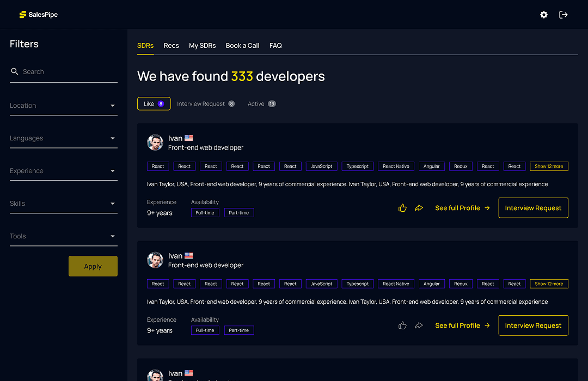The image size is (588, 381).
Task: Switch to the Recs tab
Action: [x=171, y=46]
